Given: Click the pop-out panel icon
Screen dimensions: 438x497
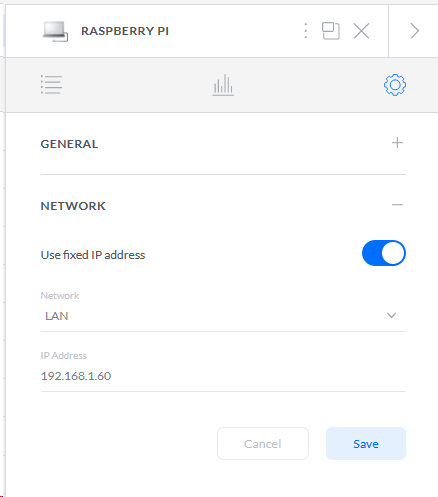Looking at the screenshot, I should point(331,31).
